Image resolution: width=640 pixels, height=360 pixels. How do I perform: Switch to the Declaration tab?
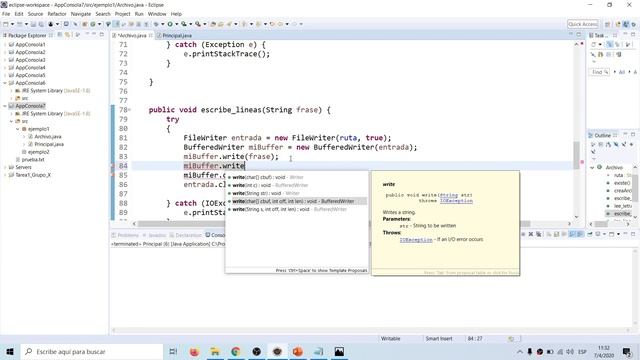[186, 235]
